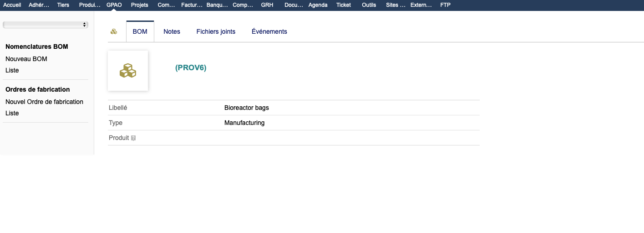This screenshot has height=233, width=644.
Task: Click the Type field label
Action: [116, 123]
